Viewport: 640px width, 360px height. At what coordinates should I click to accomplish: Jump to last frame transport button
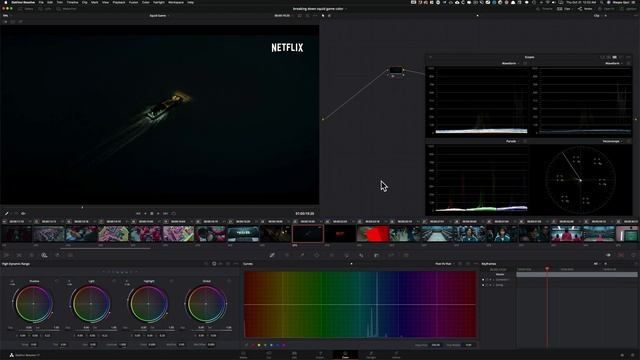click(x=165, y=213)
